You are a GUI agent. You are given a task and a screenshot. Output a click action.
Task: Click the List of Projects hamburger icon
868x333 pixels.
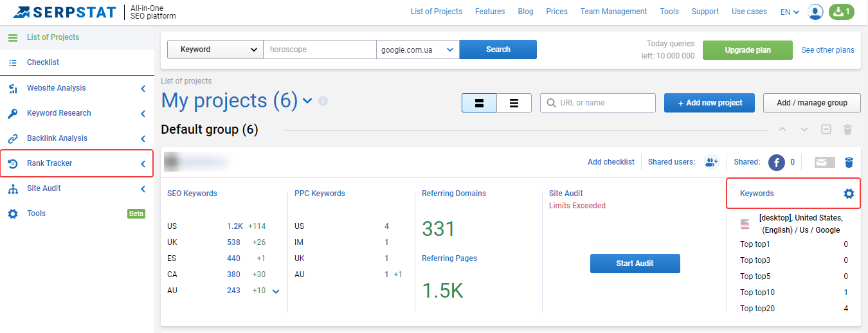13,37
